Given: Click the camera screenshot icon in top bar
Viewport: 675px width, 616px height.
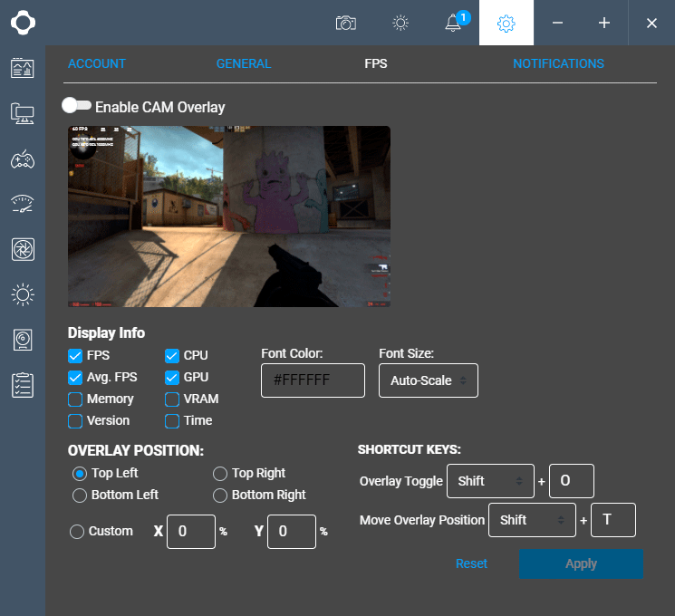Looking at the screenshot, I should tap(345, 23).
